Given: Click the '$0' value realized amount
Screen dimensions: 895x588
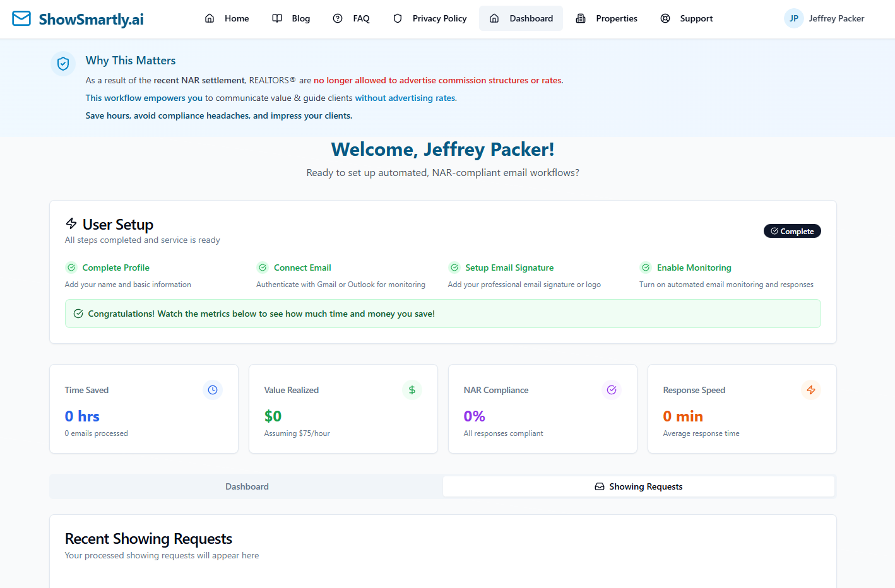Looking at the screenshot, I should point(273,416).
